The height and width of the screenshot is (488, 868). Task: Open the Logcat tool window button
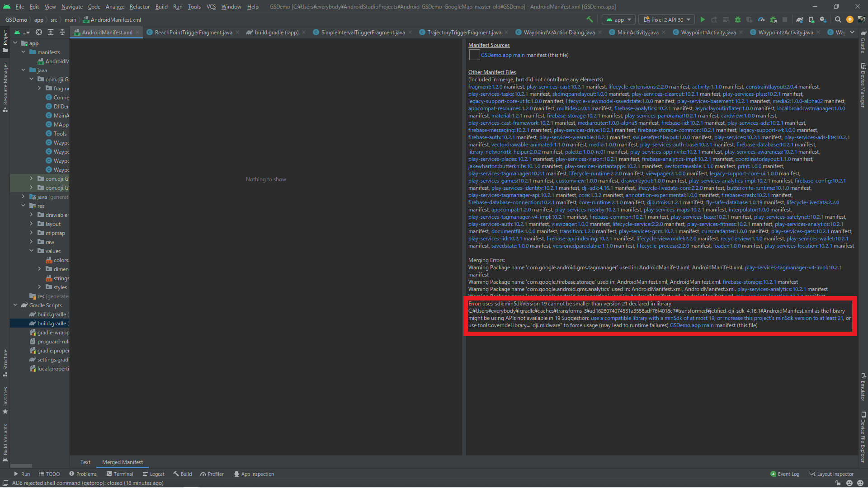tap(154, 474)
